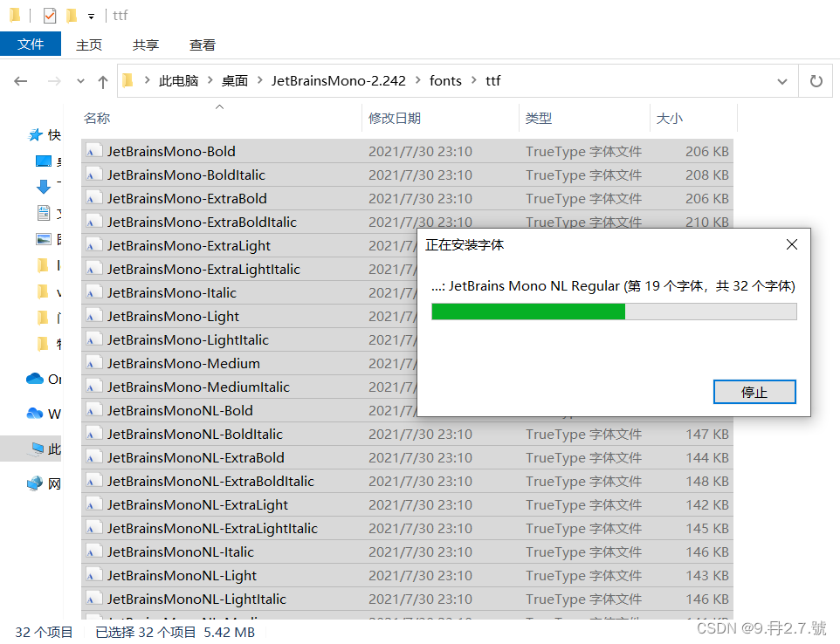Select the This PC icon in sidebar

(x=38, y=449)
